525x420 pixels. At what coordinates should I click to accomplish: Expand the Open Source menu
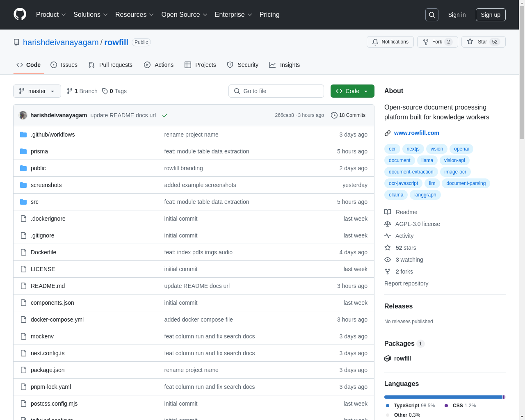[185, 15]
